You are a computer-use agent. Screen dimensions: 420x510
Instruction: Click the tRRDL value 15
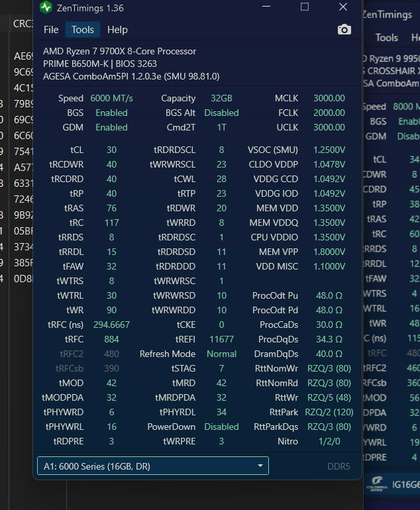click(111, 252)
